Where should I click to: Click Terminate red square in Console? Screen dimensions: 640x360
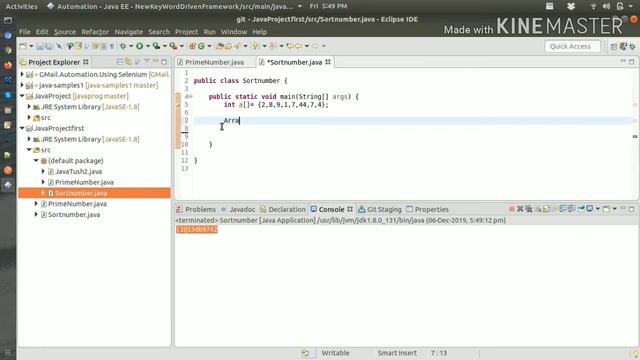(512, 209)
